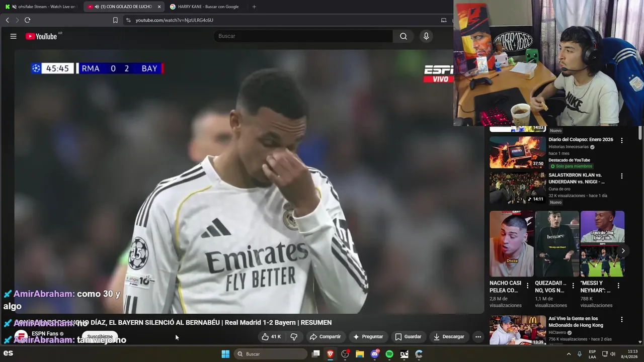Open NACHO CASI PELEA short thumbnail
644x362 pixels.
(x=512, y=244)
